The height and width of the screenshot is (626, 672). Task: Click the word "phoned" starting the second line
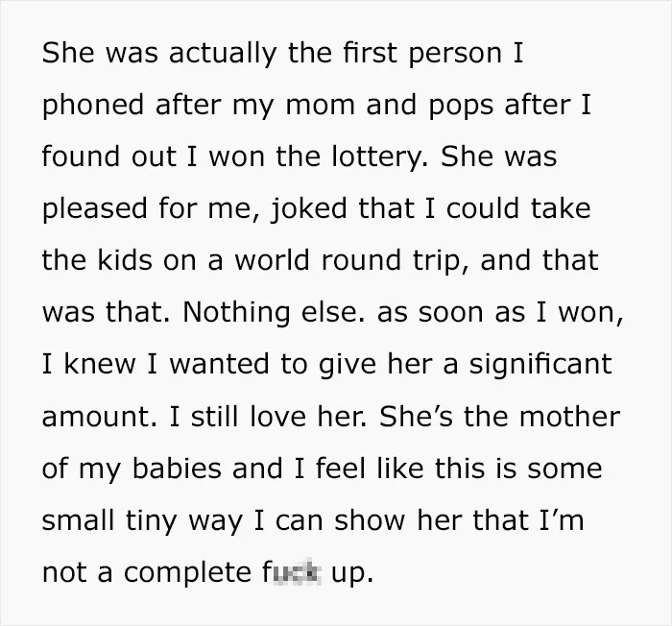92,106
